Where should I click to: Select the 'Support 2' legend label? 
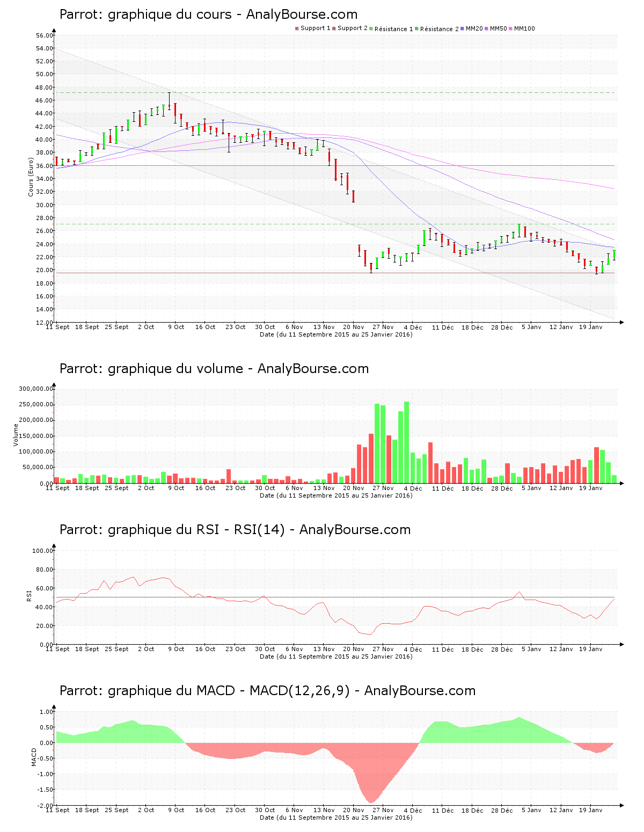coord(353,28)
